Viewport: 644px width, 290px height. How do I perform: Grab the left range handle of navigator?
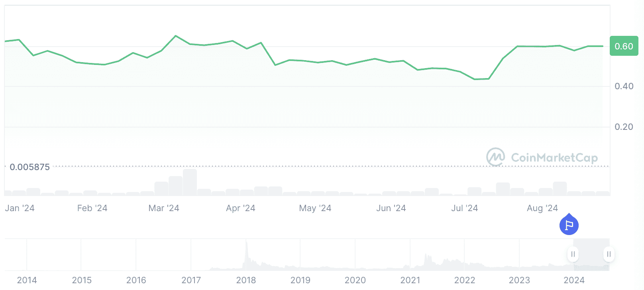tap(573, 254)
